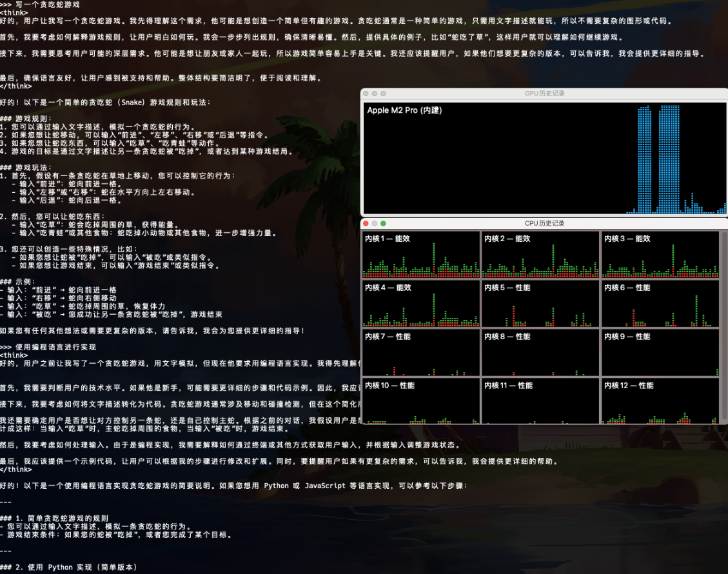Screen dimensions: 728x574
Task: Select the 内核 3 — 能效 graph
Action: click(x=660, y=255)
